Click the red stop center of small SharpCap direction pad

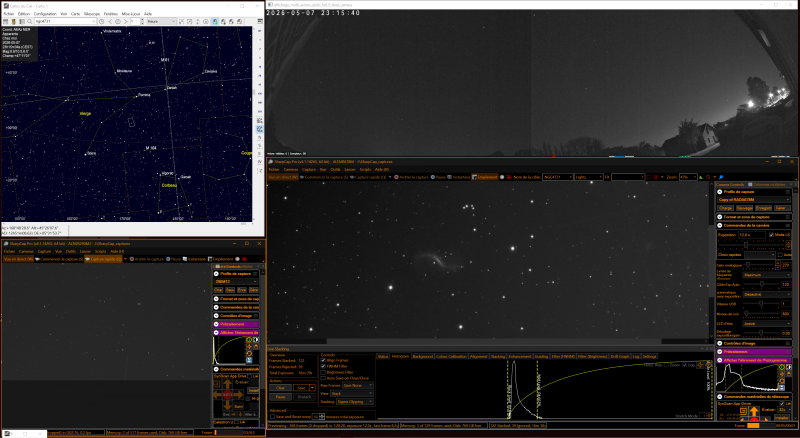[x=228, y=395]
